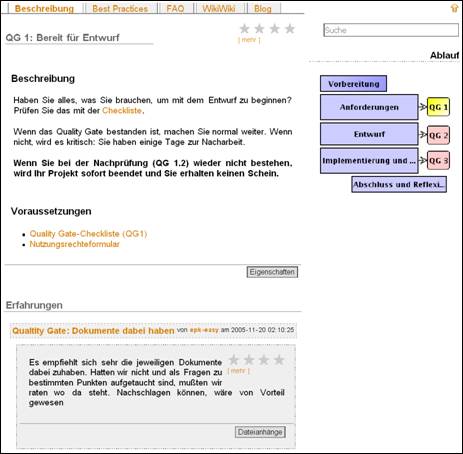The width and height of the screenshot is (463, 454).
Task: Click the Dateianhänge button
Action: tap(260, 432)
